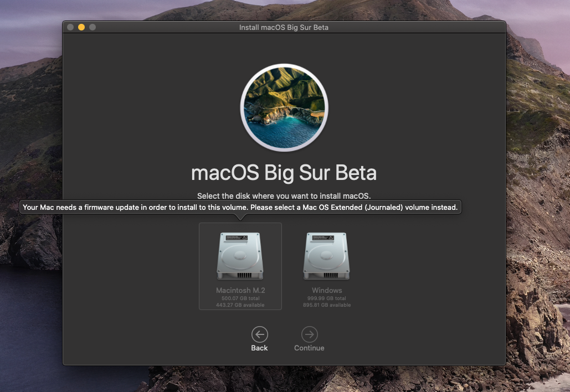Click the "999.99 GB total" text
The image size is (570, 392).
pos(327,298)
